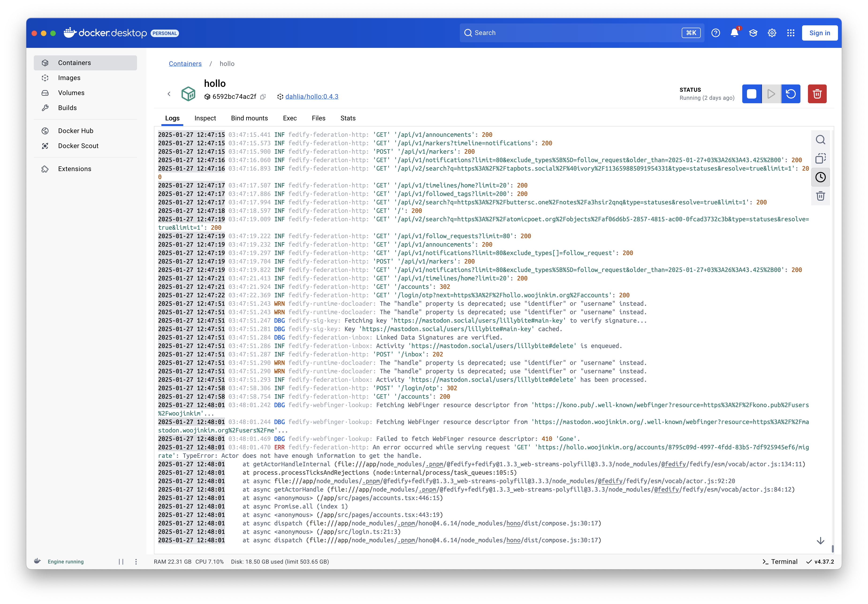Click the Containers breadcrumb link

tap(185, 64)
